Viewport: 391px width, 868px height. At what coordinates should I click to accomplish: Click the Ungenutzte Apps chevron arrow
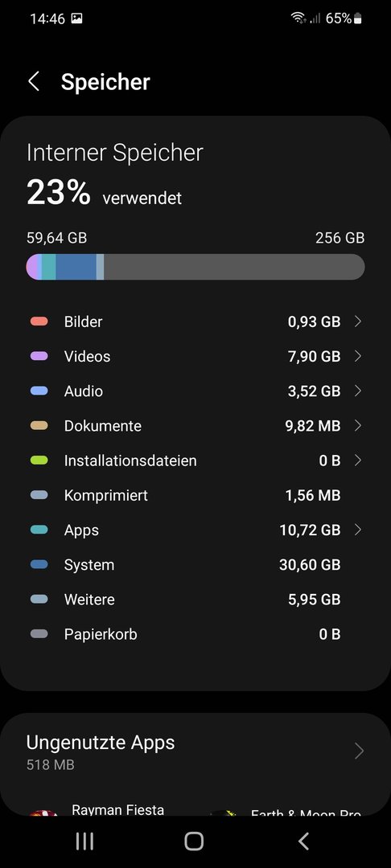[359, 751]
